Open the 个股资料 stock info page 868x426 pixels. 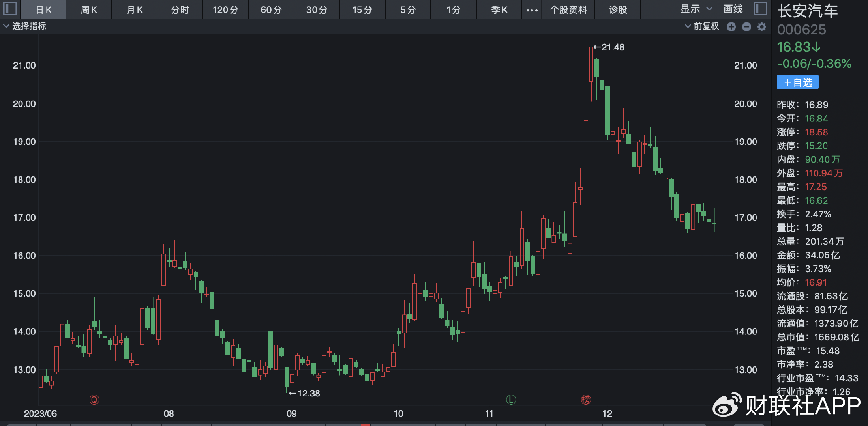click(568, 10)
